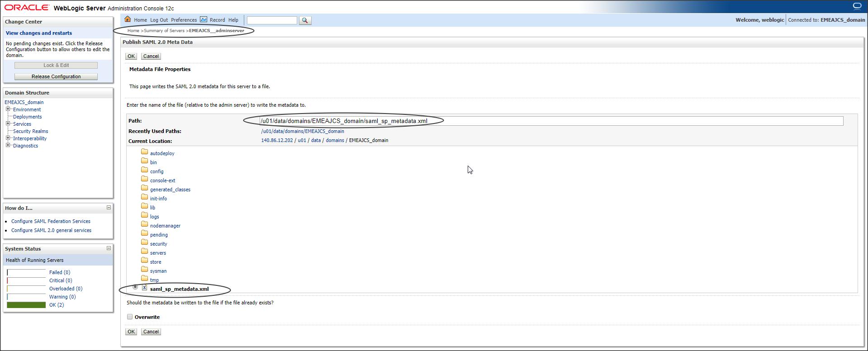Click the Oracle logo icon at top right

coord(857,6)
